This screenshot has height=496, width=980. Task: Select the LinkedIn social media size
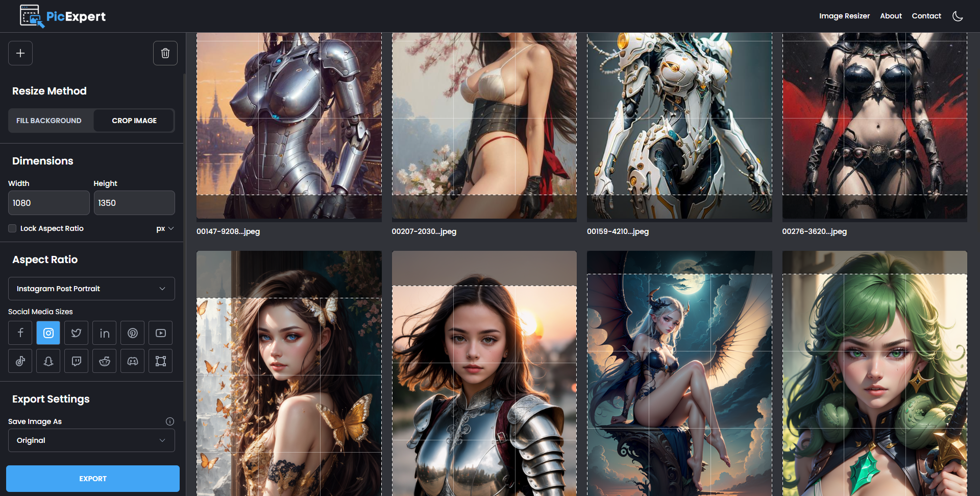coord(105,333)
